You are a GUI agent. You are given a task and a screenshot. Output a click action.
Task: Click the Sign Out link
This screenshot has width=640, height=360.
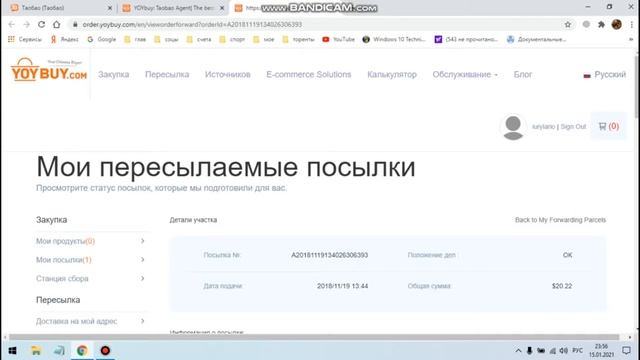573,127
